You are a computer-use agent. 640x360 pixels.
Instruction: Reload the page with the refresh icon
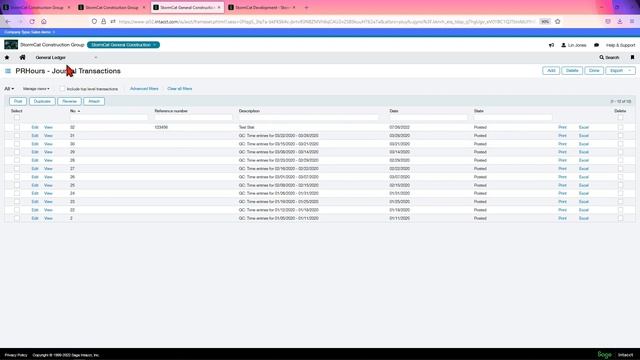[x=32, y=21]
